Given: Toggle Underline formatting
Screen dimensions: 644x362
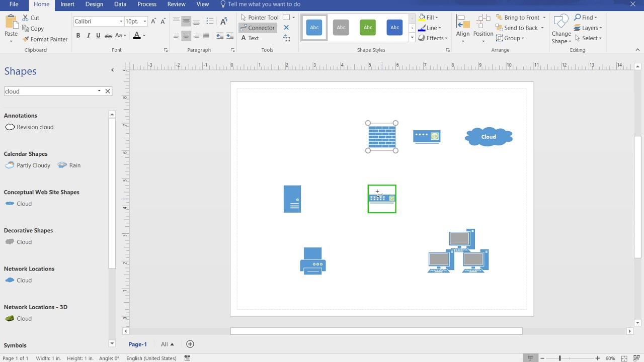Looking at the screenshot, I should [98, 36].
